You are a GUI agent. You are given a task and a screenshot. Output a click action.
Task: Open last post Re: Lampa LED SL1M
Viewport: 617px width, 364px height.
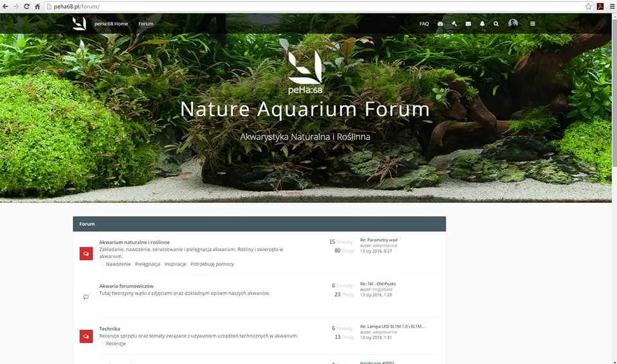point(392,326)
